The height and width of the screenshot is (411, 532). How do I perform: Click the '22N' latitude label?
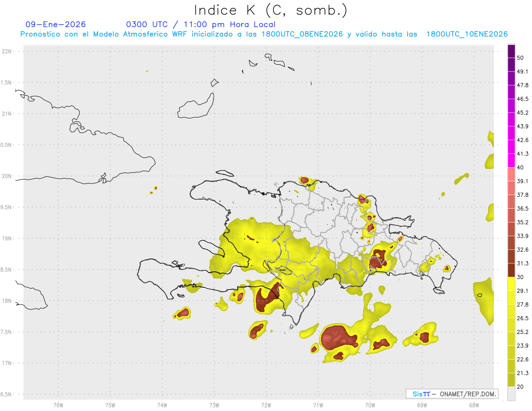[x=7, y=51]
